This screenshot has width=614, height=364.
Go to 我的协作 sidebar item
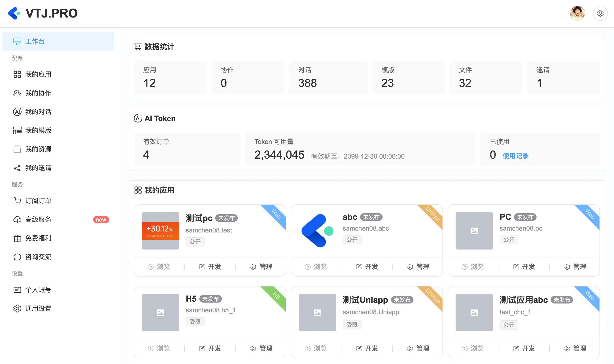point(38,93)
